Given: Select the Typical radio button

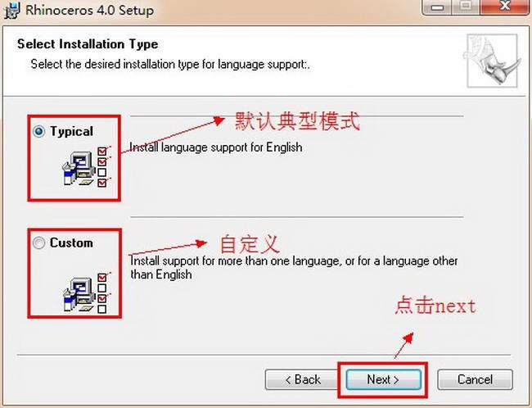Looking at the screenshot, I should pyautogui.click(x=39, y=131).
